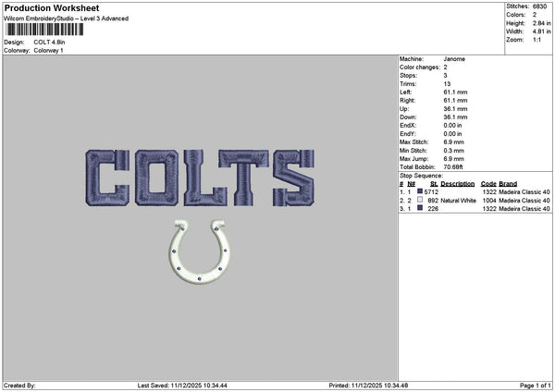
Task: Click the Trims value 13
Action: pyautogui.click(x=447, y=84)
